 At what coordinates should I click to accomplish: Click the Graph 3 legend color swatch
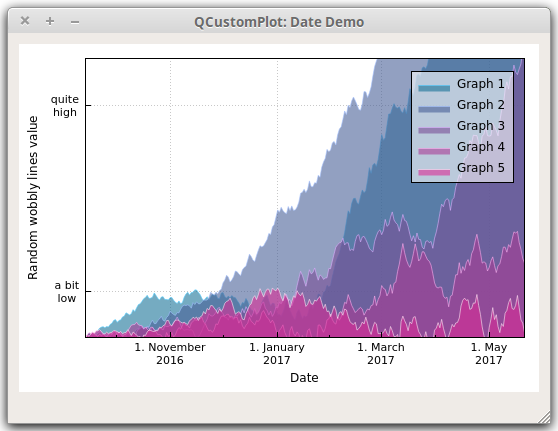[x=434, y=130]
